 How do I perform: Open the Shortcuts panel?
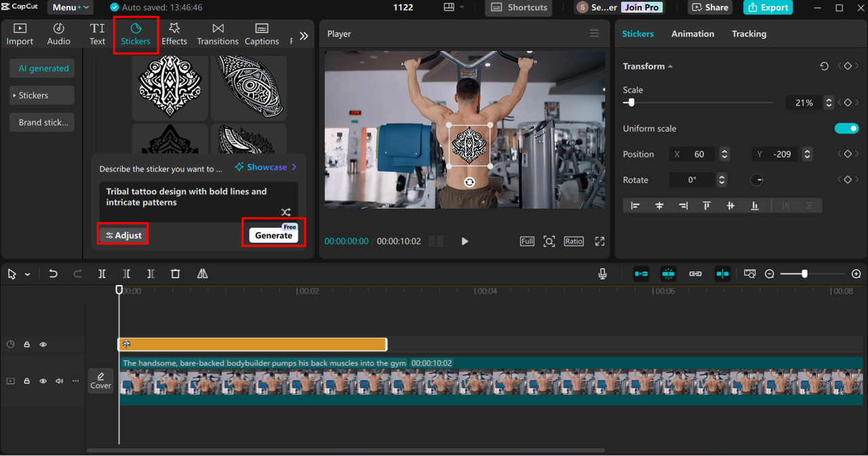[x=519, y=7]
